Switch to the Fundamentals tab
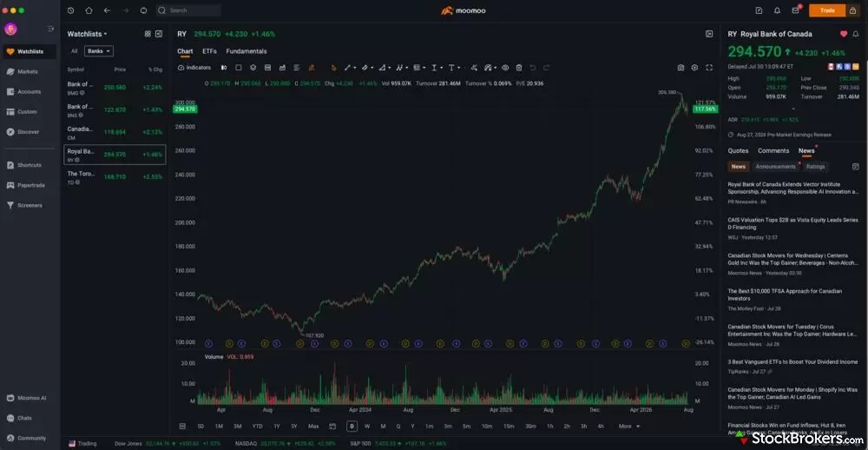Screen dimensions: 868x450 pyautogui.click(x=247, y=51)
